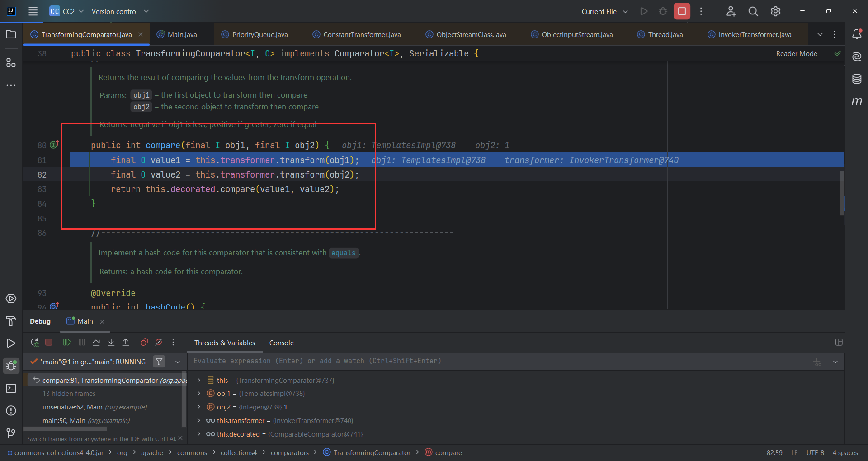The image size is (868, 461).
Task: Open the Run tool window
Action: pyautogui.click(x=11, y=343)
